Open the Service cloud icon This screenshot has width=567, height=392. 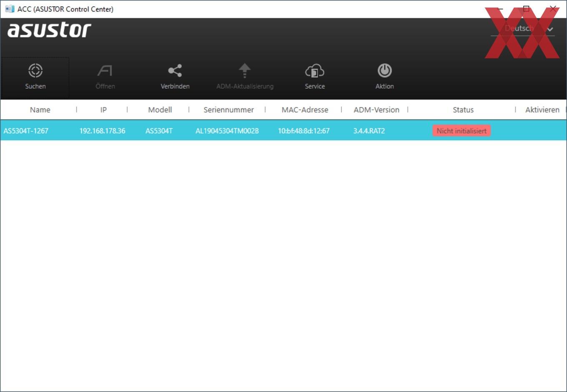coord(315,71)
